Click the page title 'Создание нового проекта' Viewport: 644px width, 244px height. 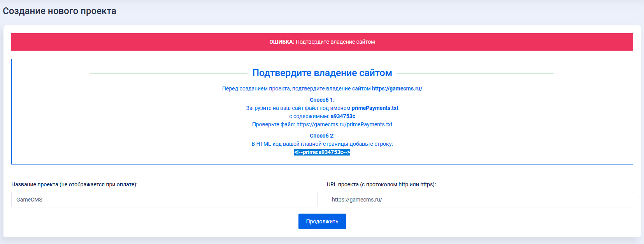click(60, 11)
